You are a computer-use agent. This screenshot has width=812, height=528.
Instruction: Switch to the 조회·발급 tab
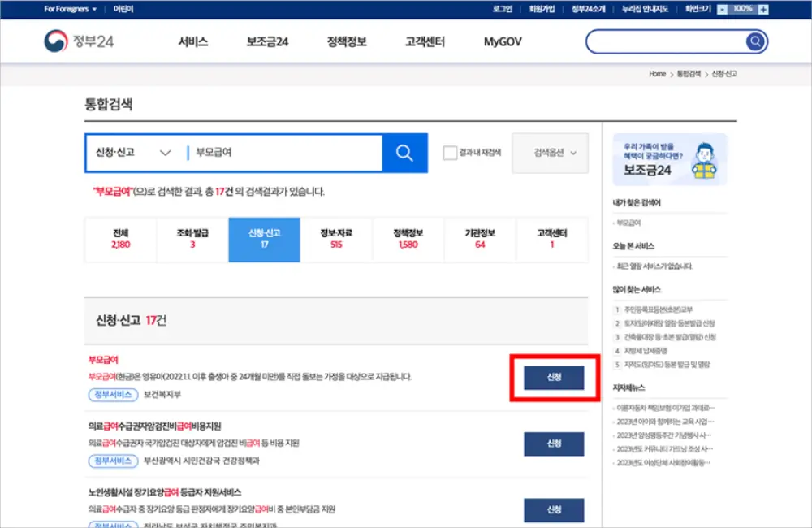pos(192,240)
